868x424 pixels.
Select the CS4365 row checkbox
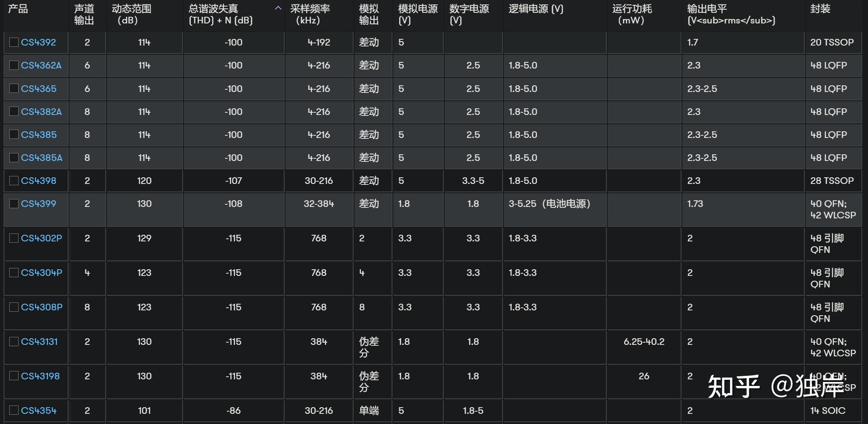tap(14, 88)
